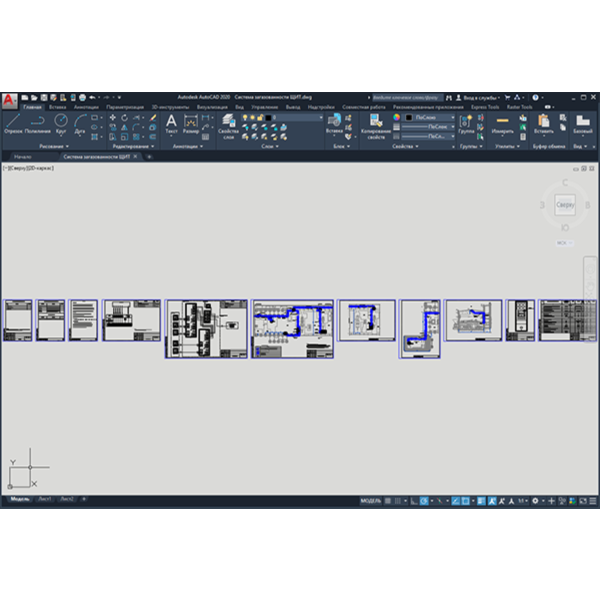Screen dimensions: 600x600
Task: Select the Полилиния polyline tool
Action: 38,124
